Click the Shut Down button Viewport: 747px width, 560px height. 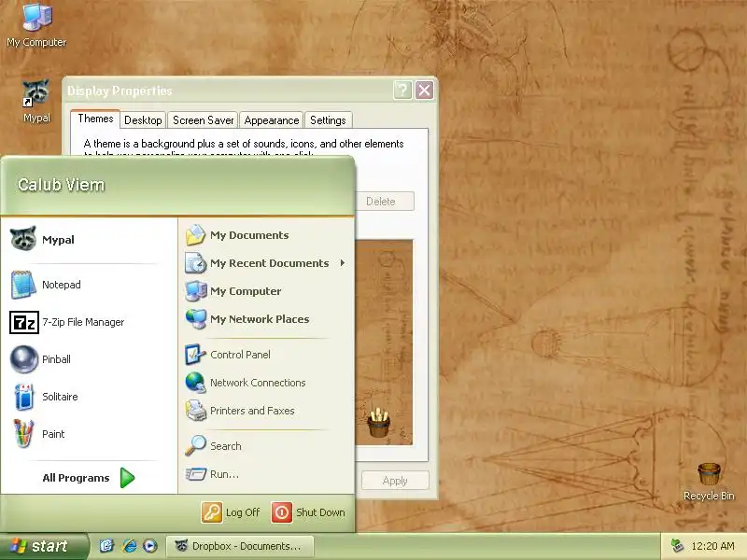tap(308, 512)
